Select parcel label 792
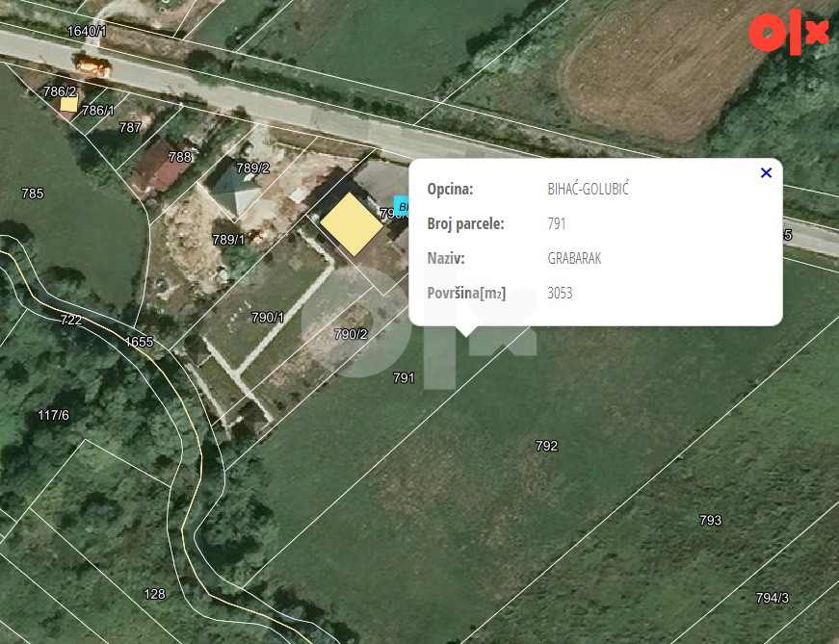 click(546, 446)
